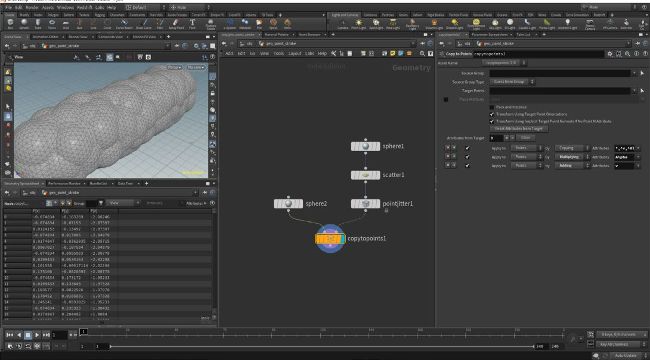
Task: Add an Area Light from shelf
Action: point(393,24)
